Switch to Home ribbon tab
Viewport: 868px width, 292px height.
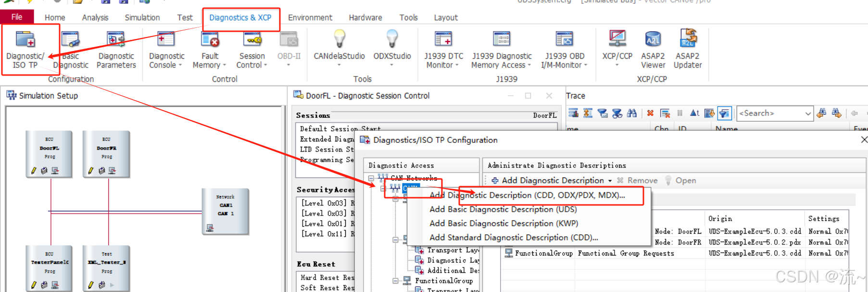pos(55,17)
